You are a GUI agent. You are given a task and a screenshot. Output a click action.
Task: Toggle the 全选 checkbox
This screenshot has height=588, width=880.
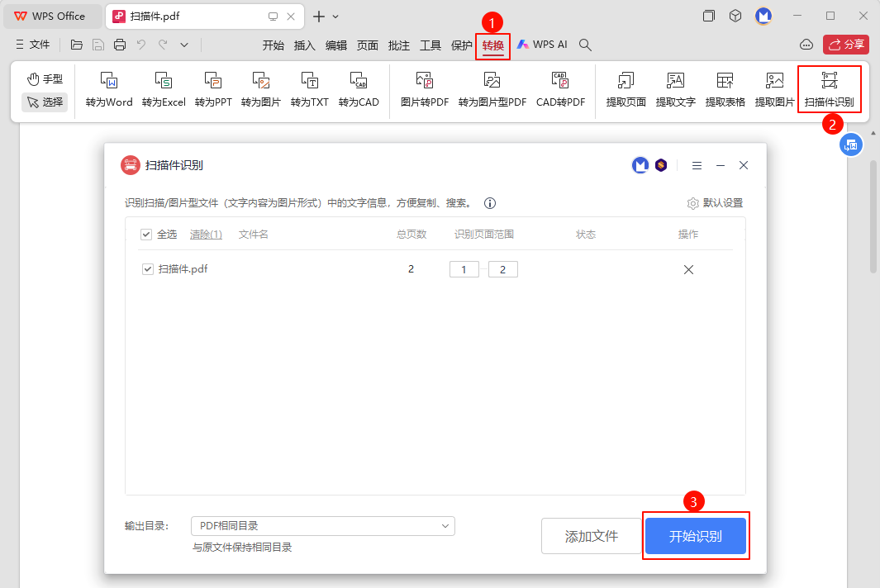(146, 235)
